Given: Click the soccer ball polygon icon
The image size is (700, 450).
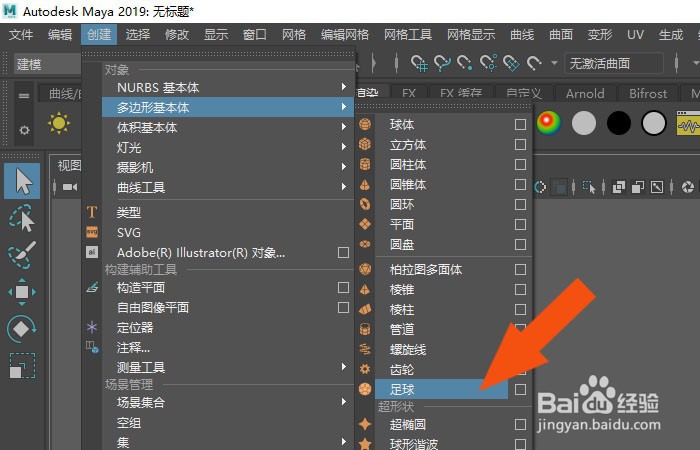Looking at the screenshot, I should click(365, 389).
